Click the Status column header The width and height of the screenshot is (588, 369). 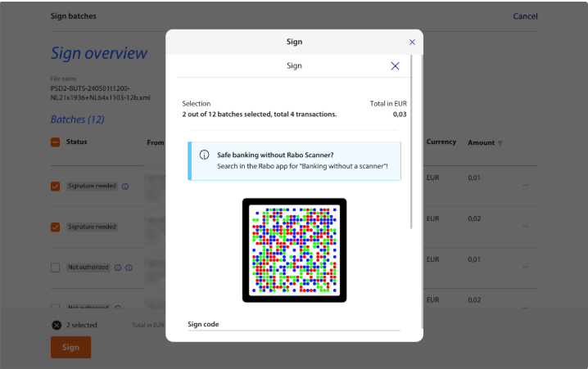76,142
